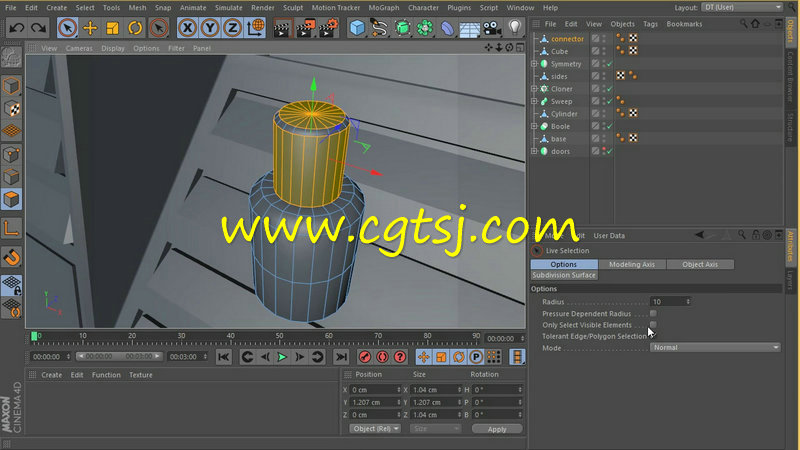Open the Layout dropdown

click(741, 7)
